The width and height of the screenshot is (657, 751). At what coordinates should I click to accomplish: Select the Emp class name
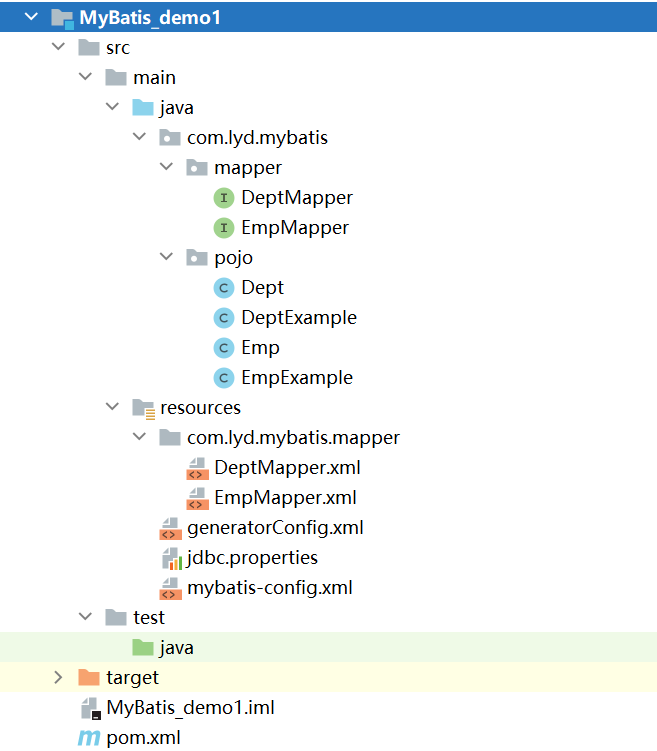[x=261, y=348]
